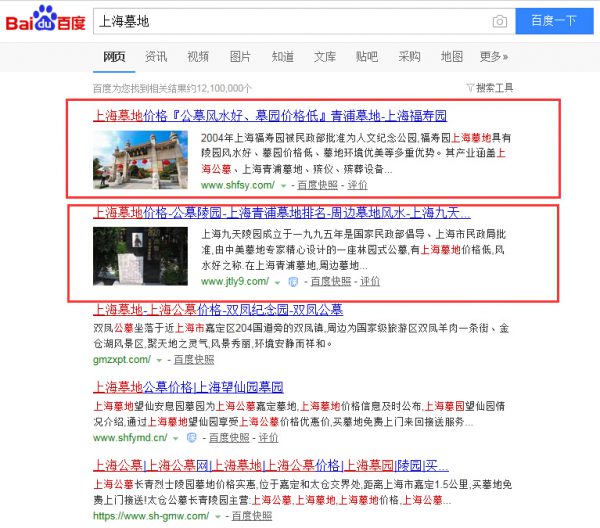This screenshot has width=600, height=528.
Task: Open 百度快照 for www.sh-gmw.com
Action: pyautogui.click(x=252, y=516)
